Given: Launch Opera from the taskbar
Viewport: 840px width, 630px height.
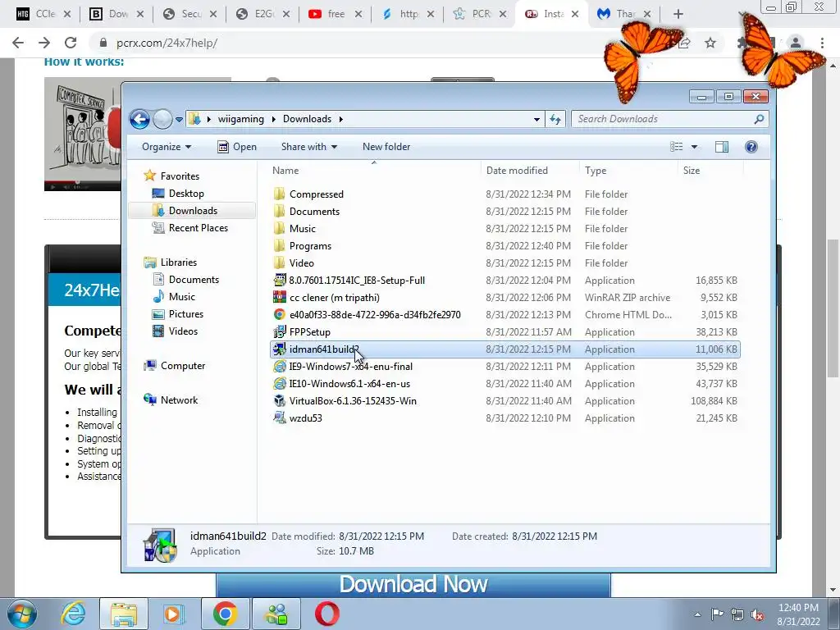Looking at the screenshot, I should coord(326,614).
